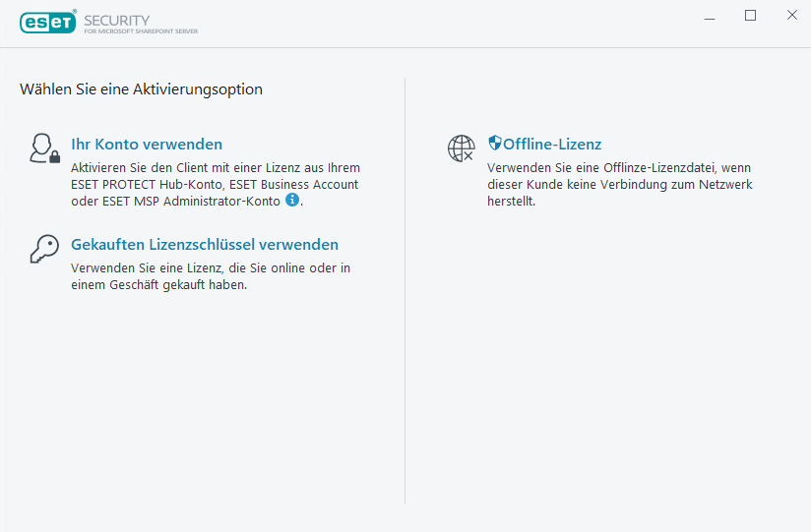The width and height of the screenshot is (811, 532).
Task: Close the ESET activation window
Action: tap(792, 16)
